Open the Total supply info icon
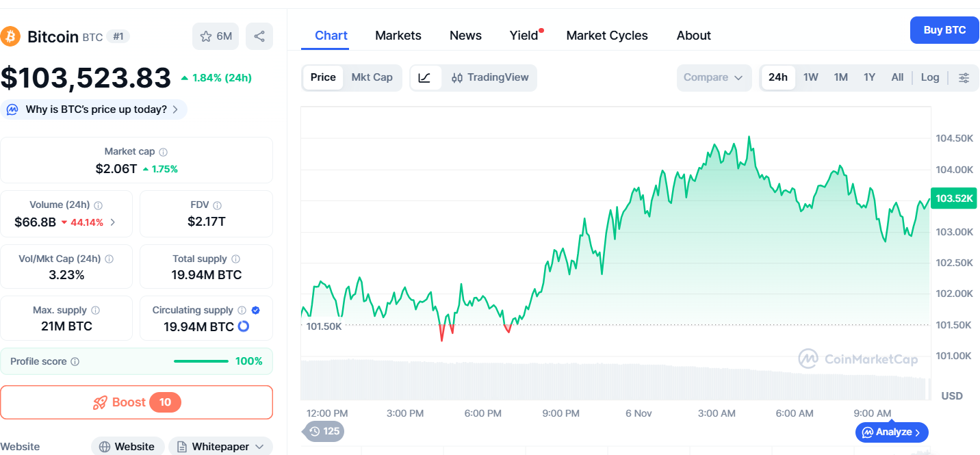The image size is (980, 455). click(x=235, y=259)
